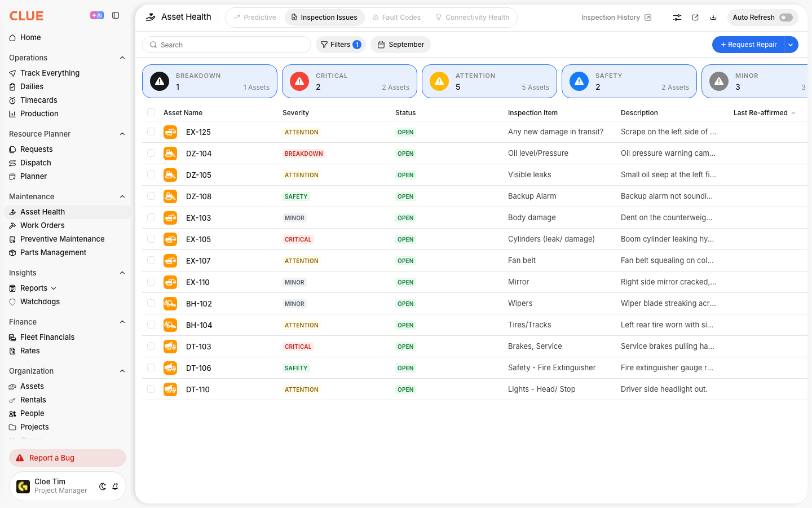Sort by Last Re-affirmed column
This screenshot has height=508, width=812.
tap(765, 113)
